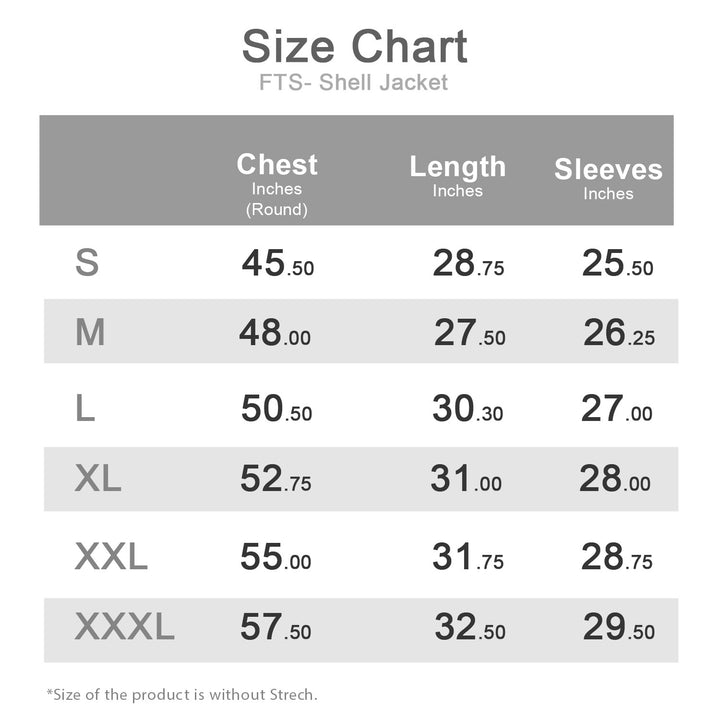The width and height of the screenshot is (720, 720).
Task: Click sleeves value 29.50 for size XXXL
Action: [x=619, y=629]
